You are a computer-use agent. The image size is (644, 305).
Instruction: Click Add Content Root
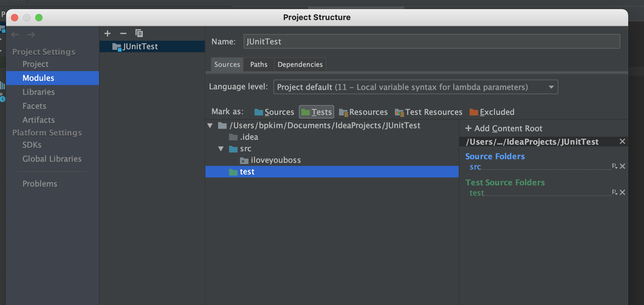click(x=504, y=129)
